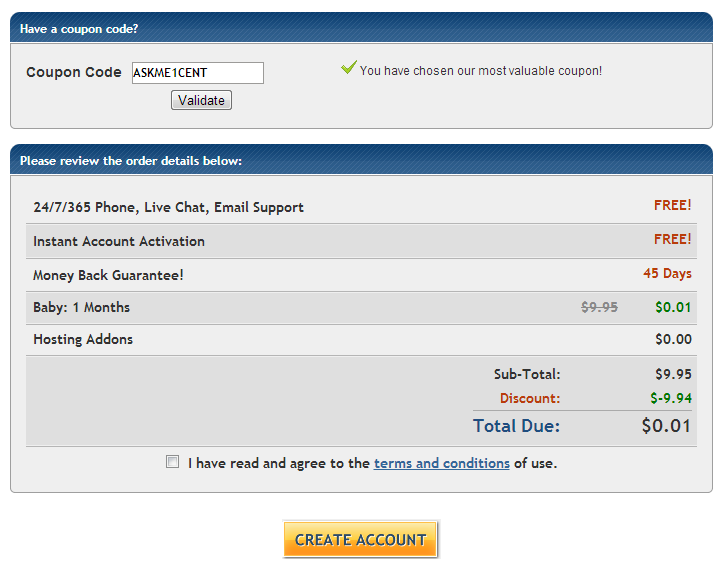Open the terms and conditions link
The image size is (727, 573).
click(441, 463)
